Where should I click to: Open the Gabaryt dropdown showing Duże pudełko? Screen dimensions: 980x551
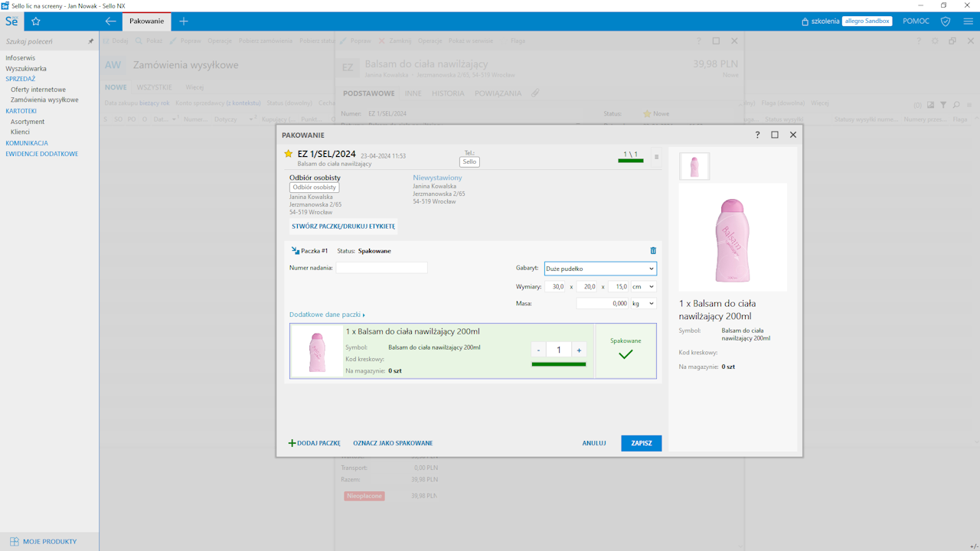599,269
